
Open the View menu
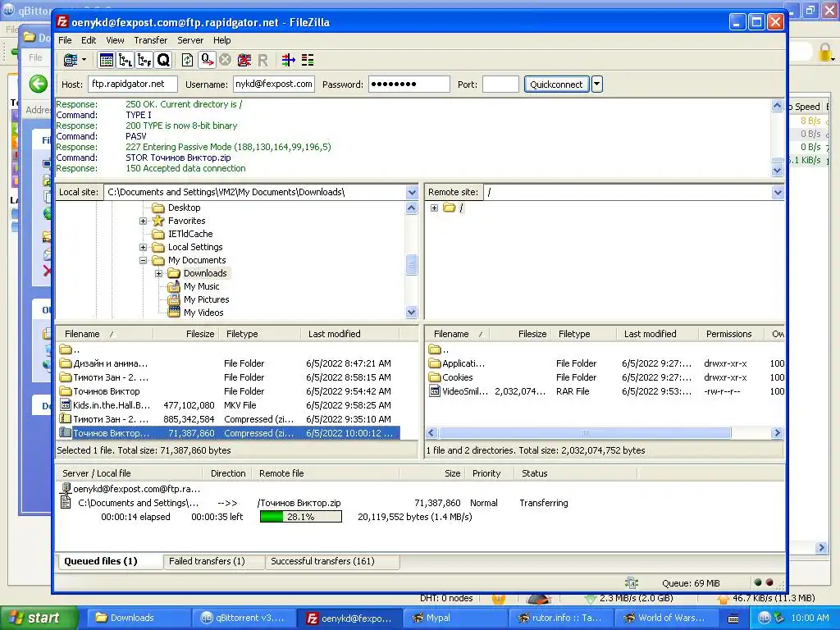[x=115, y=40]
